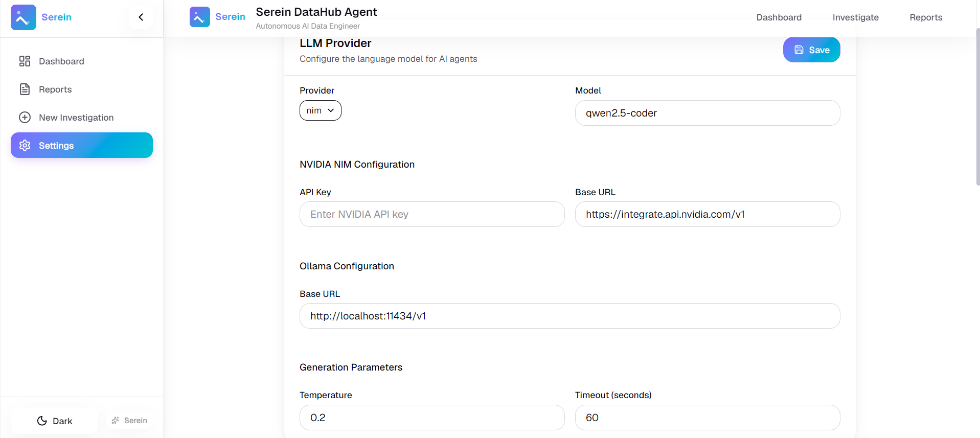Click the sparkle icon beside Serein theme

116,421
